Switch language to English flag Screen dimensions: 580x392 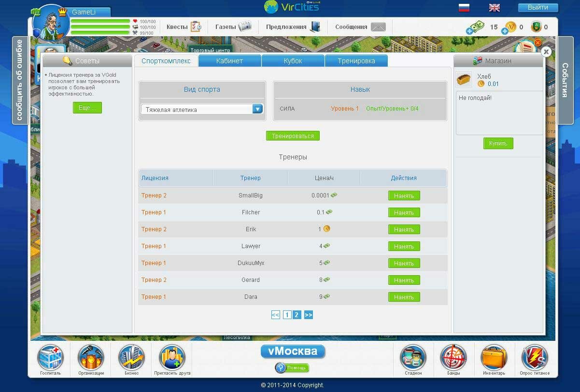494,8
